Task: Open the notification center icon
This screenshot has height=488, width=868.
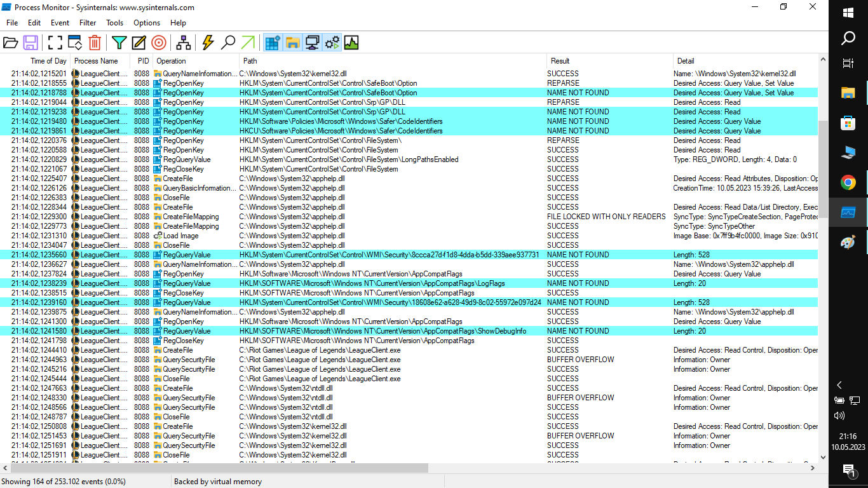Action: click(x=848, y=471)
